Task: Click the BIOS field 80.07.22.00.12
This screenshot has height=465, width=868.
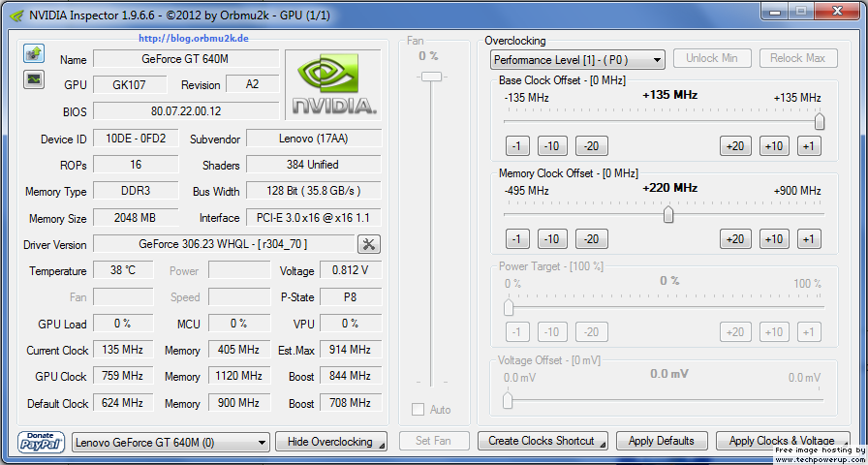Action: click(186, 111)
